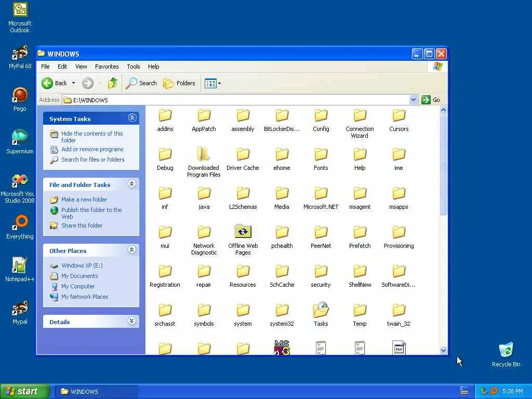Click Search for files or folders link
This screenshot has height=399, width=532.
point(92,159)
